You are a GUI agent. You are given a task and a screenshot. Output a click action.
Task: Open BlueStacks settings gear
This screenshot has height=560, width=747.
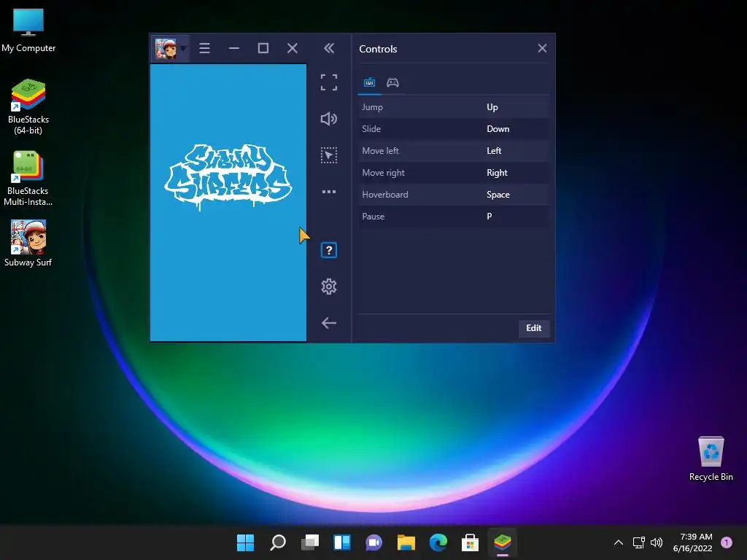tap(329, 287)
